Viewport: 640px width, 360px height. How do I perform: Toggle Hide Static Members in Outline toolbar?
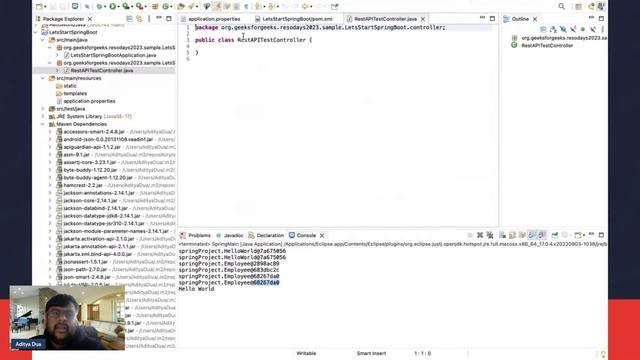tap(573, 29)
